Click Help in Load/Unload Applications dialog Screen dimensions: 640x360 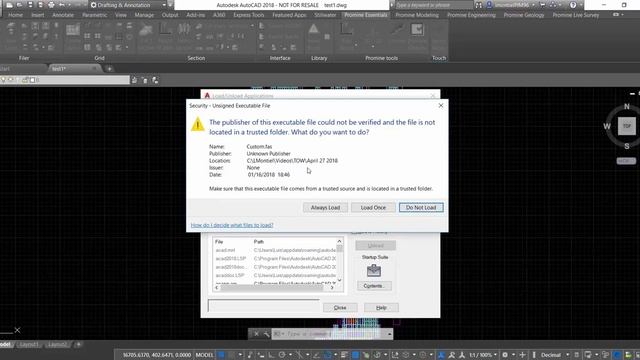point(381,307)
